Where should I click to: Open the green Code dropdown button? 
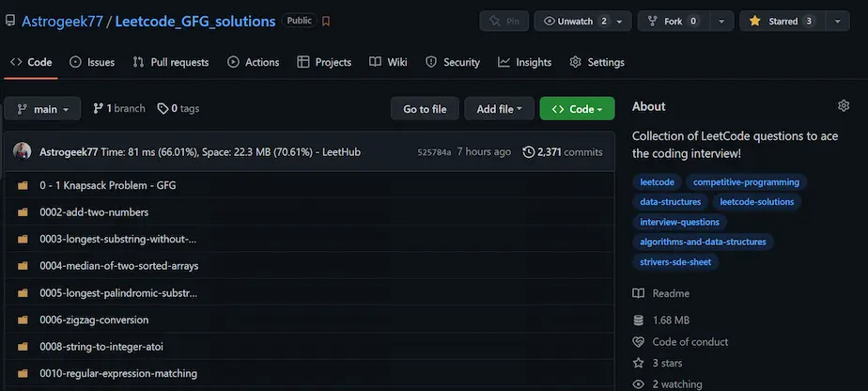[x=577, y=108]
